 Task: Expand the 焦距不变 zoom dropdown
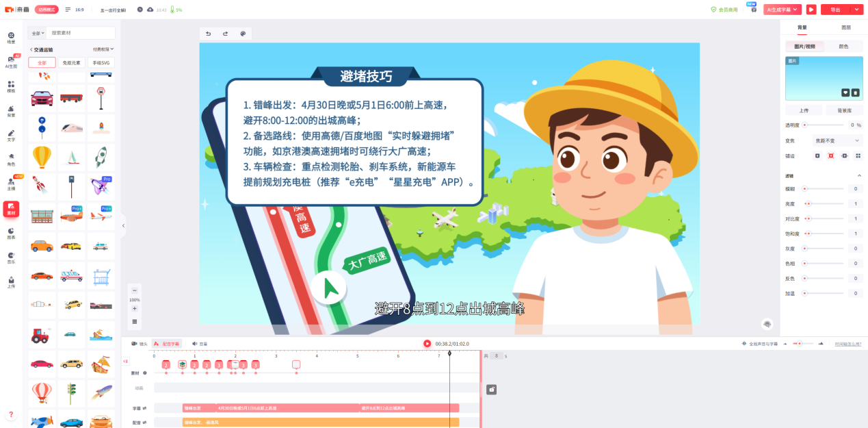tap(828, 140)
